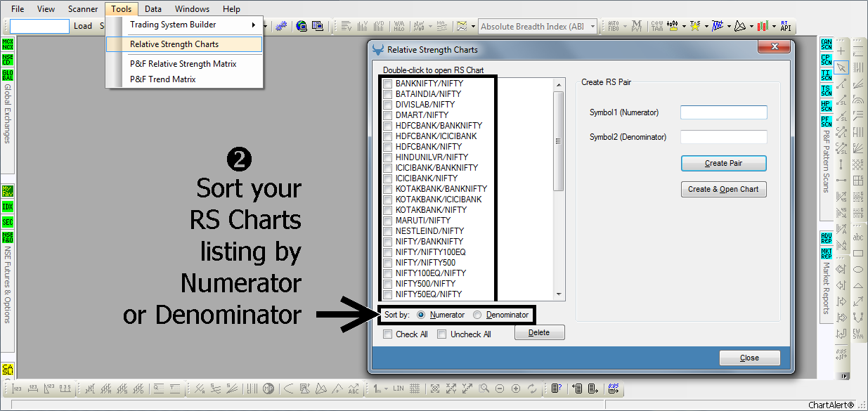Open the Windows menu
This screenshot has width=868, height=411.
192,9
